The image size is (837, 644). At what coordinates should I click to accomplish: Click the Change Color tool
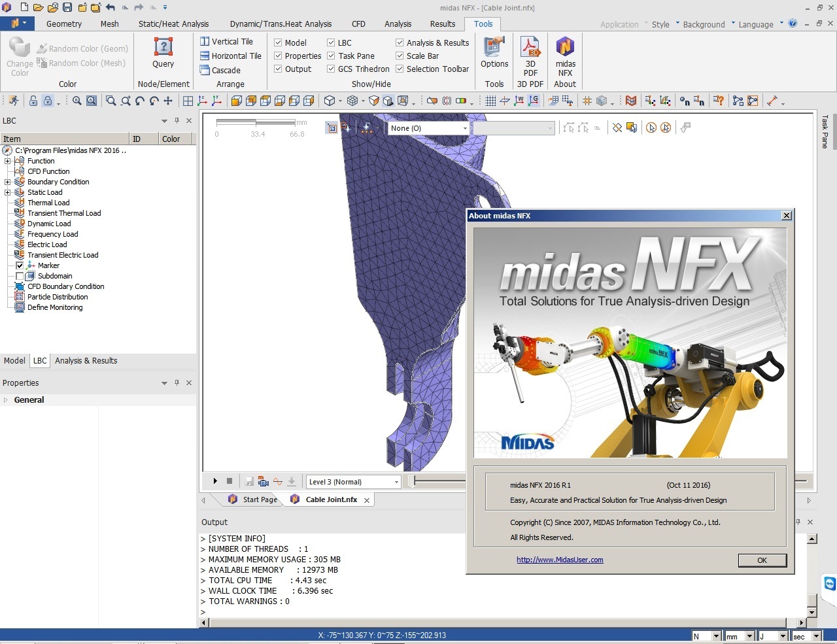20,56
